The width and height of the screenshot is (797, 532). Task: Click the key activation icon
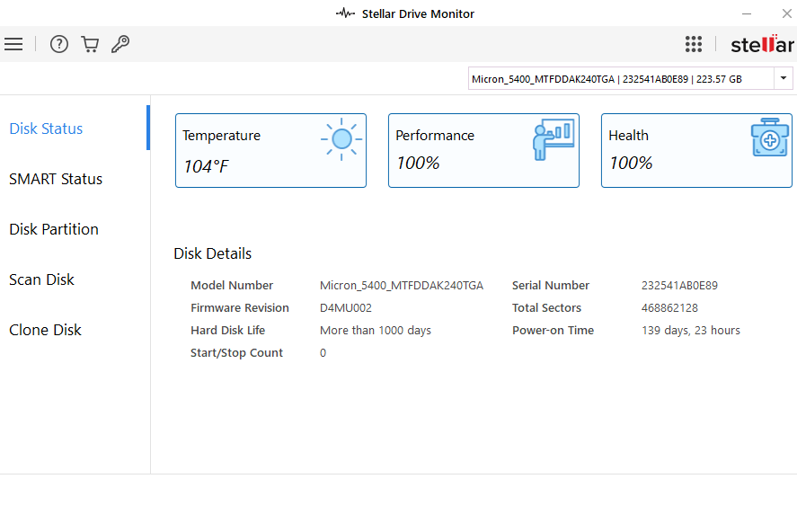120,44
